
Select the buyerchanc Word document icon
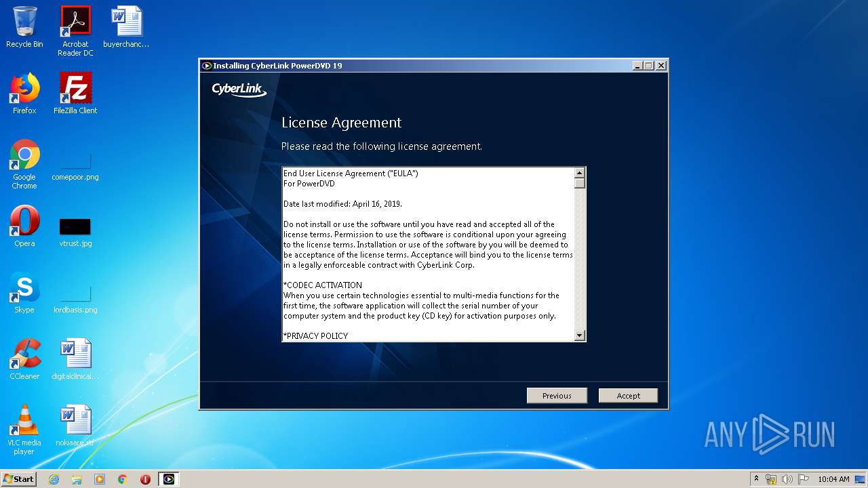(x=126, y=27)
